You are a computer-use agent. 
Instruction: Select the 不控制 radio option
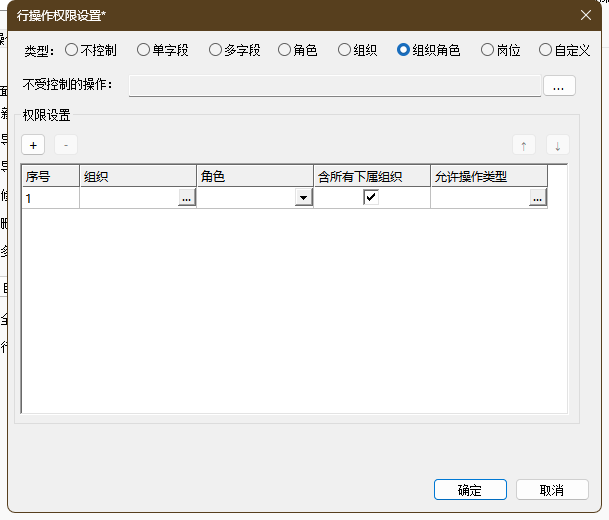[x=72, y=49]
